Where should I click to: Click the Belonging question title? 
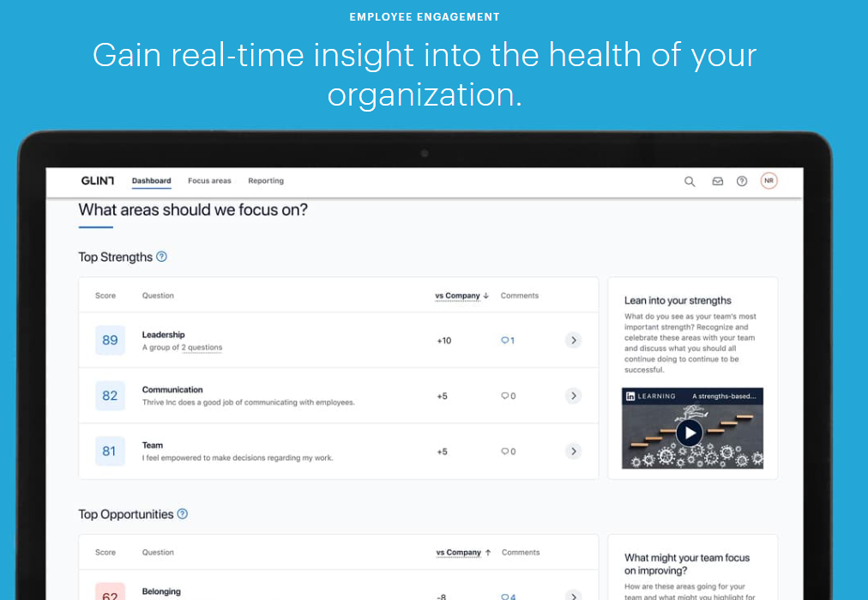pos(161,591)
